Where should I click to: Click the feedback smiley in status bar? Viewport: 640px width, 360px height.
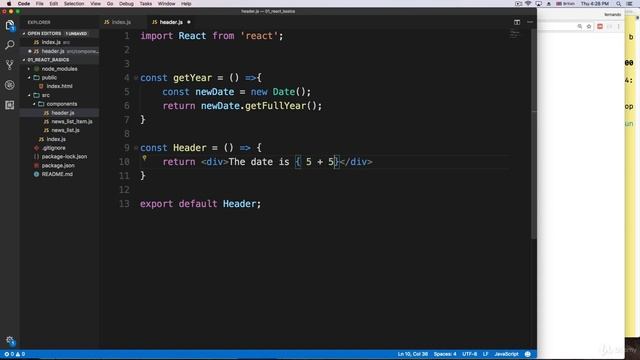pos(528,354)
